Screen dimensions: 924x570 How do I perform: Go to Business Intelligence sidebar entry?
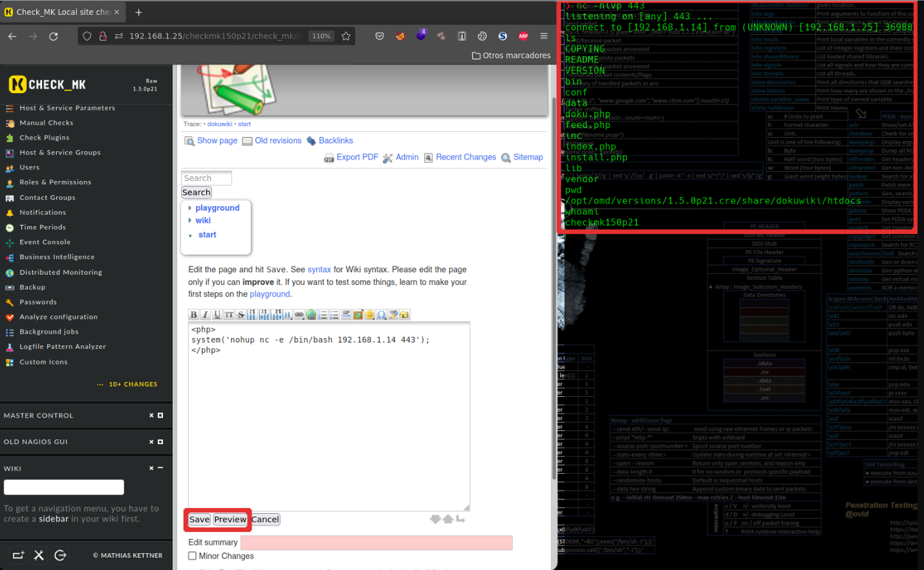coord(57,257)
